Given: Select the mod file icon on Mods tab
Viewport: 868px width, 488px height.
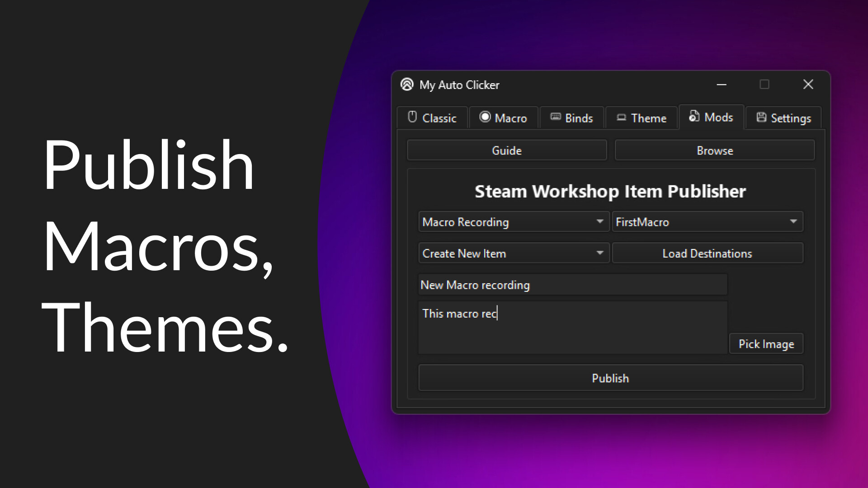Looking at the screenshot, I should [x=693, y=117].
